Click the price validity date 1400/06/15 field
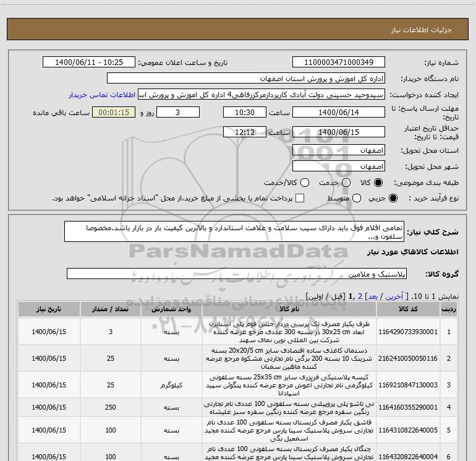 click(339, 132)
